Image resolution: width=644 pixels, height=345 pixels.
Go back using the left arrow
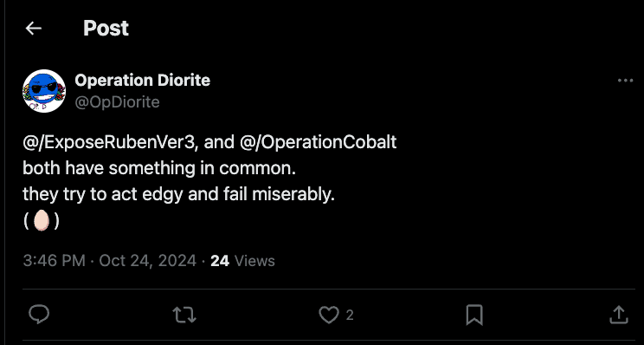(x=34, y=29)
